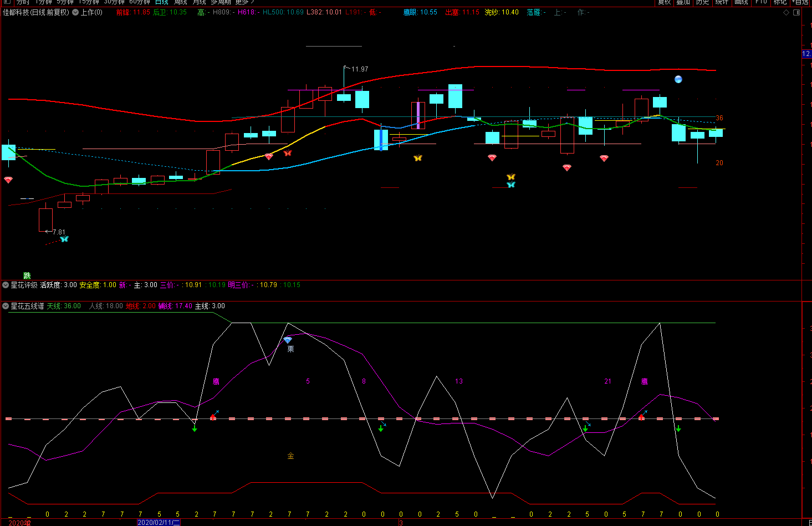Switch to the 60分钟 period tab
This screenshot has height=526, width=812.
[140, 2]
